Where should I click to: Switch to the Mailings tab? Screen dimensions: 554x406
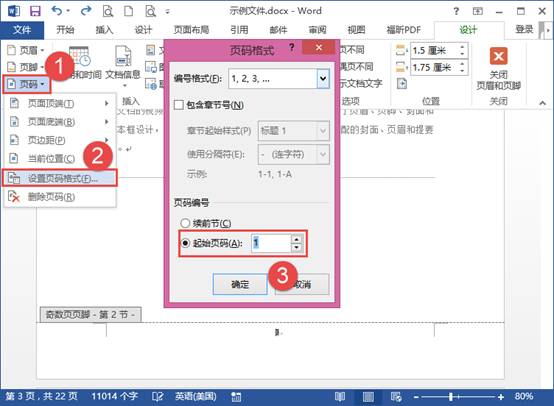pos(278,30)
